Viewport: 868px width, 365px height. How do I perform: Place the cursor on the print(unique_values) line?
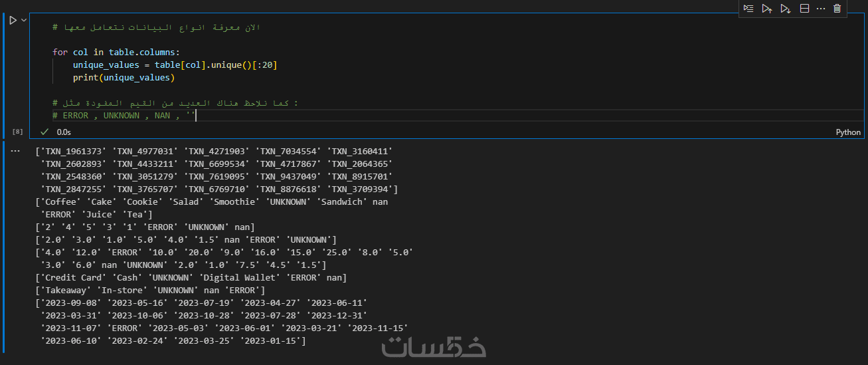124,78
